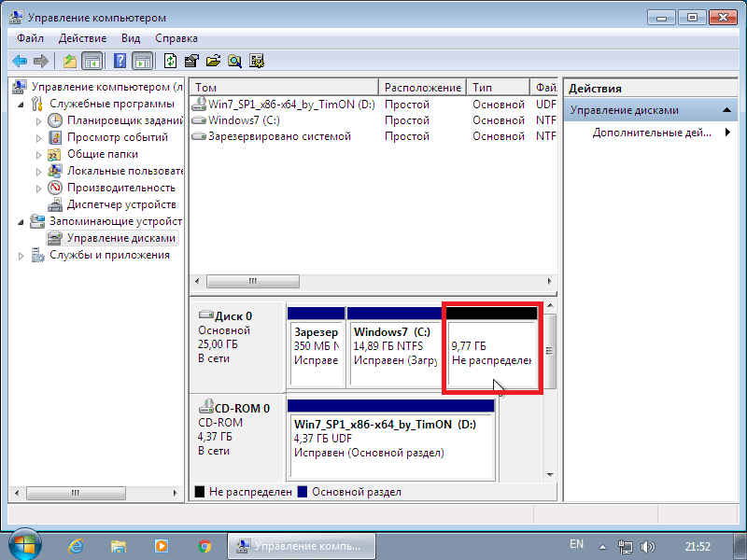
Task: Select the Зарезервировано 350 МБ partition block
Action: click(316, 346)
